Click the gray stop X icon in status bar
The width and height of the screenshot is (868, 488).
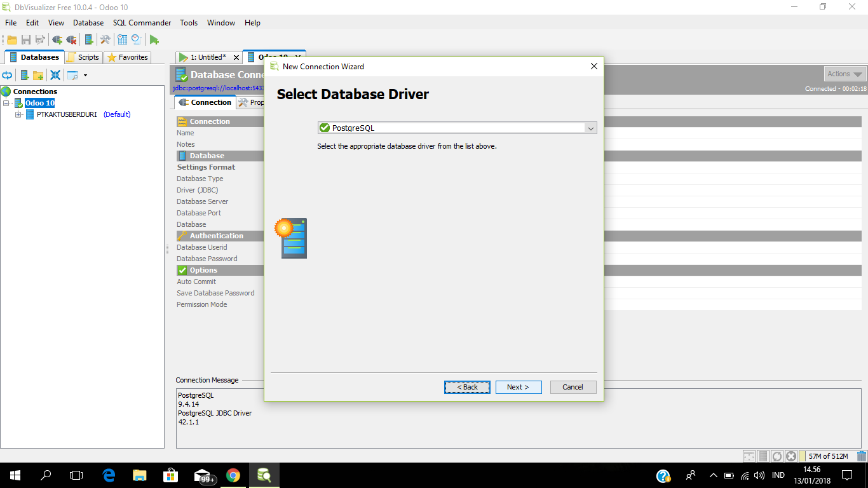(x=791, y=456)
